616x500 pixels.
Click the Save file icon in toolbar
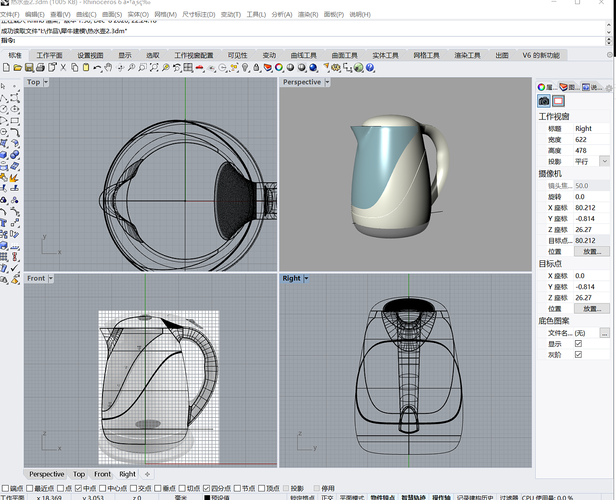[27, 68]
